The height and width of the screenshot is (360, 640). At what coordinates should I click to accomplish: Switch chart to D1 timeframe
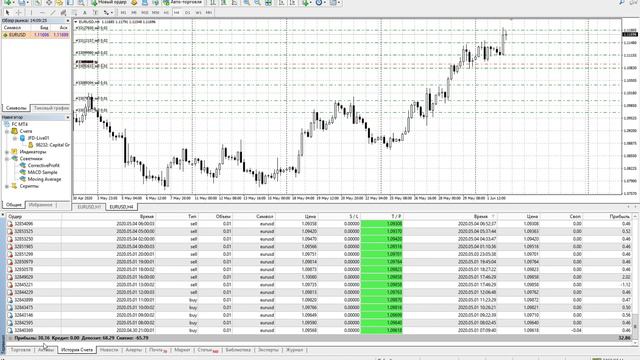point(187,13)
